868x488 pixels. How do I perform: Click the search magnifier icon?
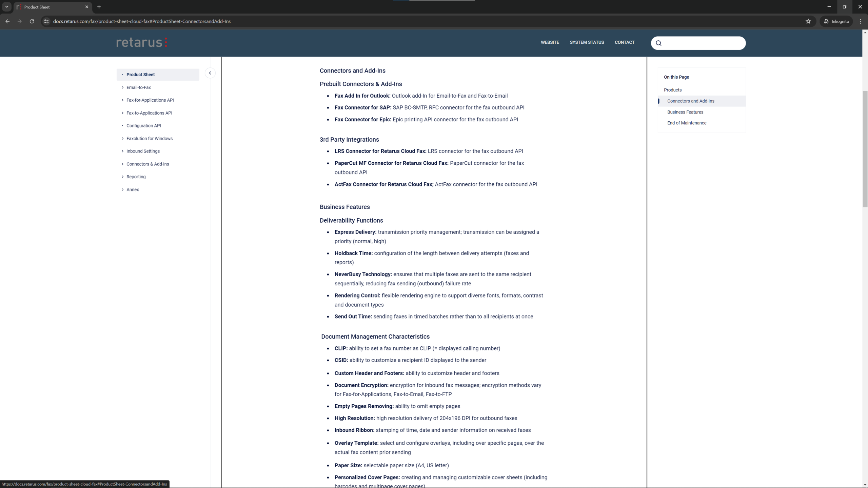658,43
